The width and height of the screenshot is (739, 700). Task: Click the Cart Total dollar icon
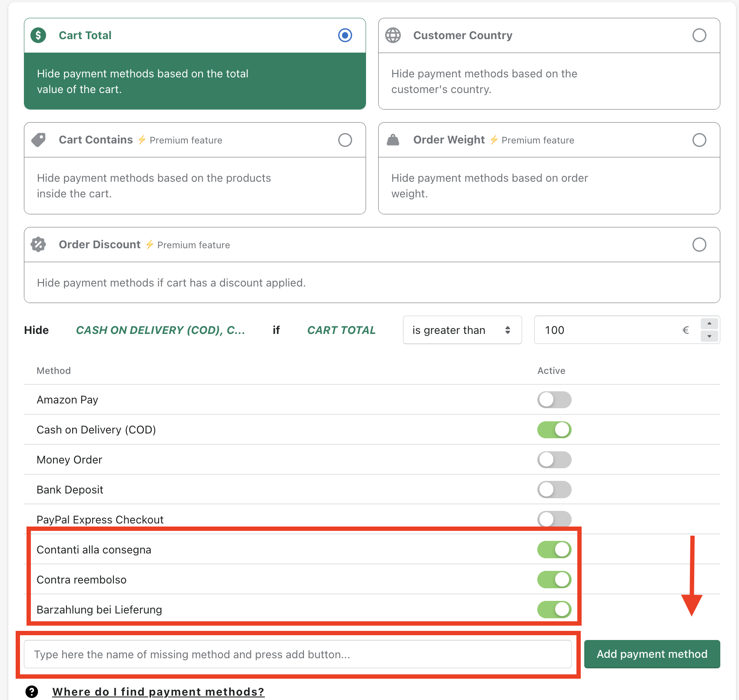click(x=38, y=35)
